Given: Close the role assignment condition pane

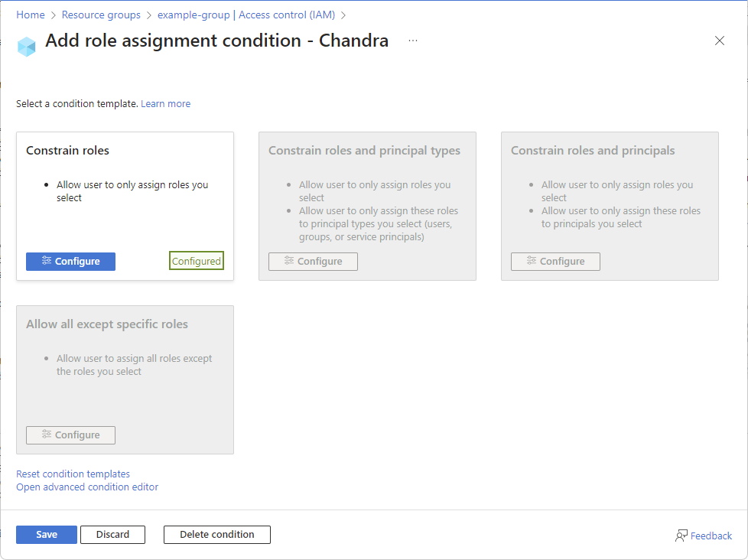Looking at the screenshot, I should 719,41.
